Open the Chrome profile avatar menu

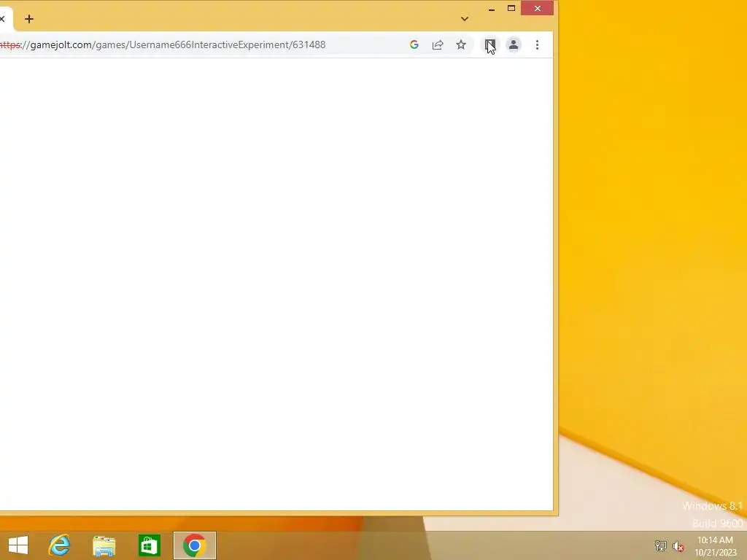[513, 44]
